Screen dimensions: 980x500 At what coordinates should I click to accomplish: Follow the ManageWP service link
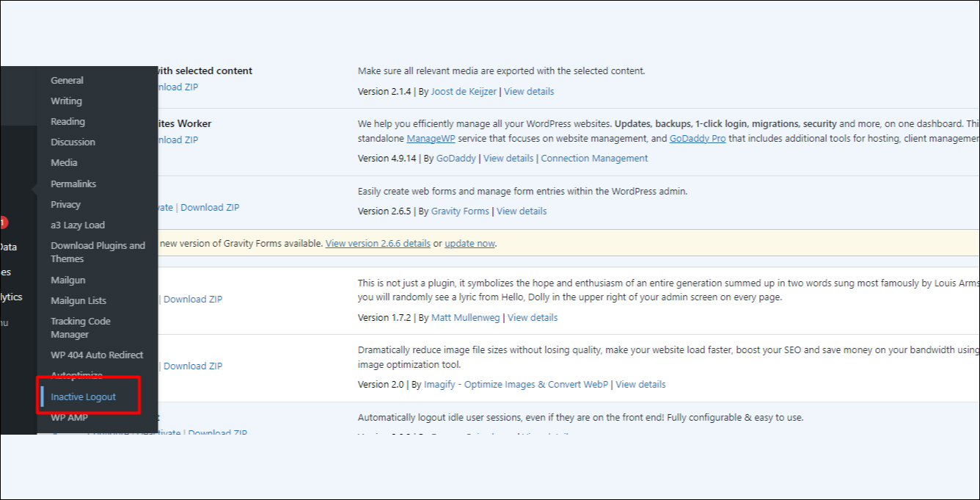point(431,138)
